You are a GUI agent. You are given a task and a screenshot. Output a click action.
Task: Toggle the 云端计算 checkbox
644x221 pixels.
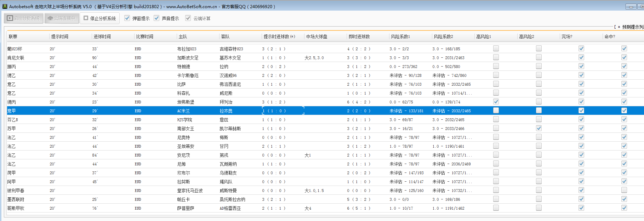[x=188, y=18]
